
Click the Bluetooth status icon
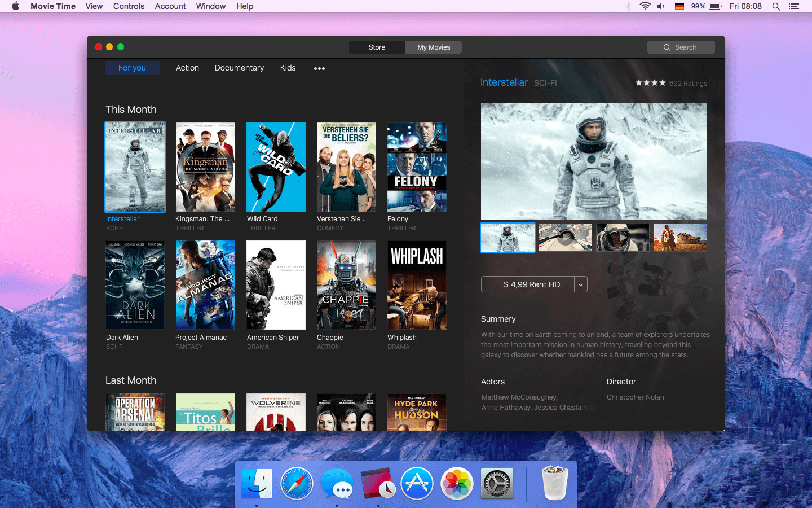pos(628,6)
